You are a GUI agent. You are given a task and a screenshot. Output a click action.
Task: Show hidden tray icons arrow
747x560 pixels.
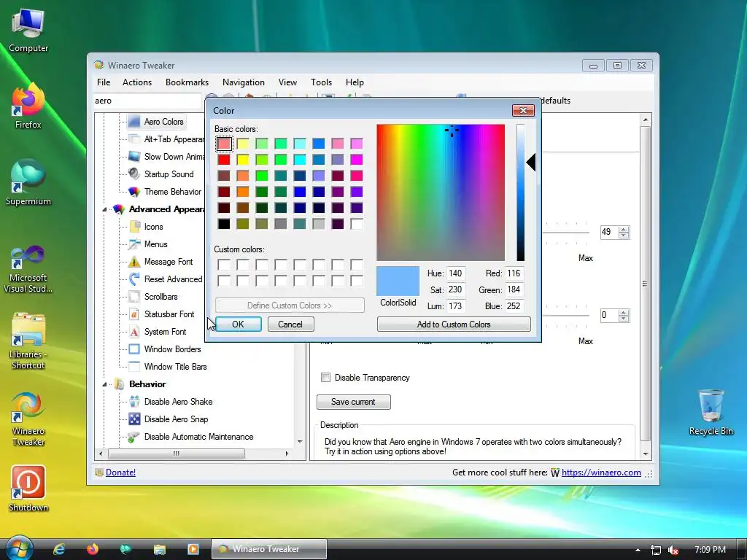point(638,550)
